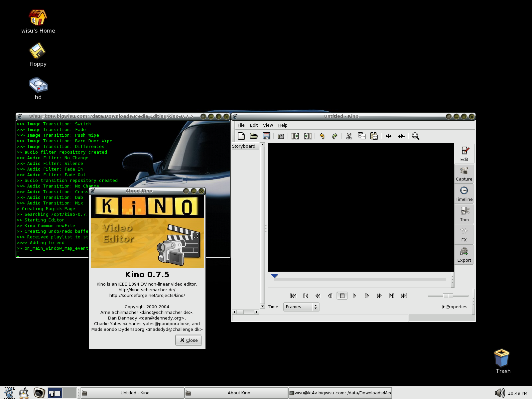532x399 pixels.
Task: Click the Paste clipboard icon
Action: click(374, 136)
